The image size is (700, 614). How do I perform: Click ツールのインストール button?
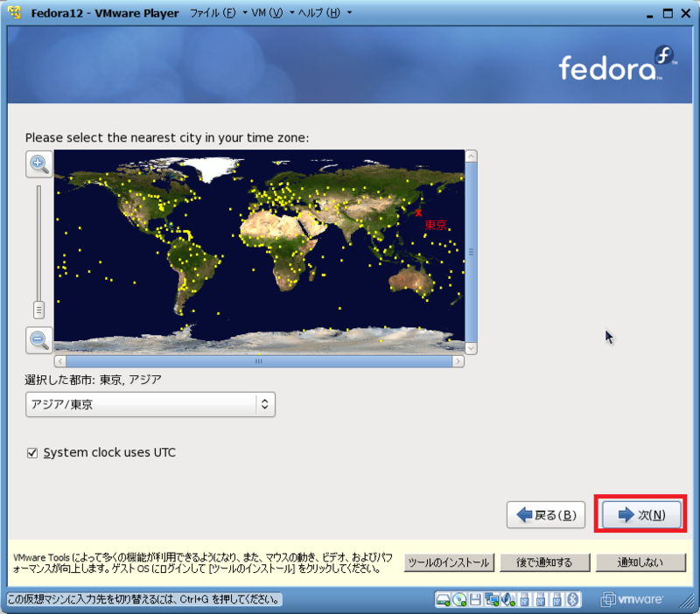(x=449, y=562)
